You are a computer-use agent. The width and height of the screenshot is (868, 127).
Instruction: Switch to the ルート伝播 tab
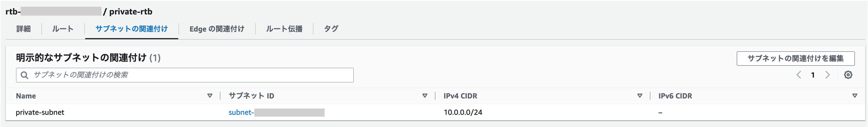(284, 29)
